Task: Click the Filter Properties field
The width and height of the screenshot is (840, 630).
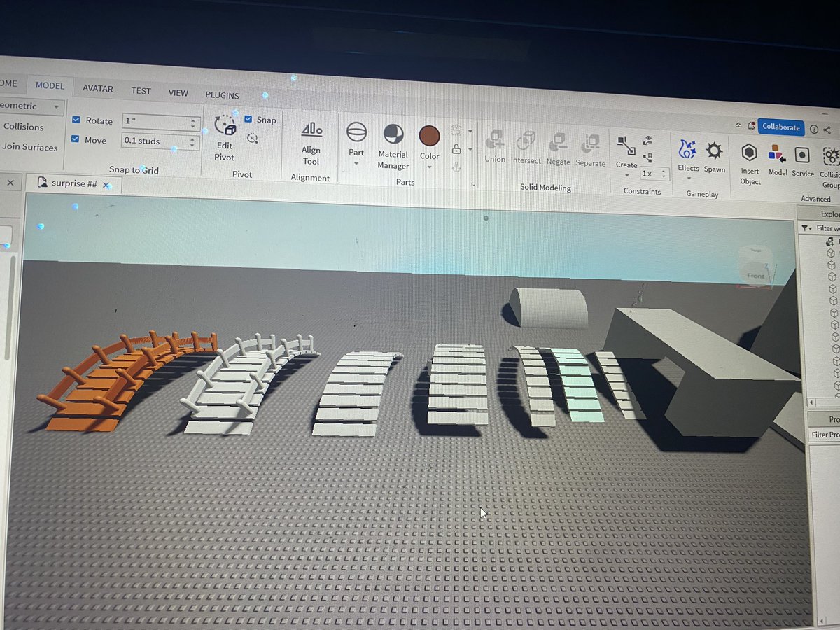Action: (x=825, y=435)
